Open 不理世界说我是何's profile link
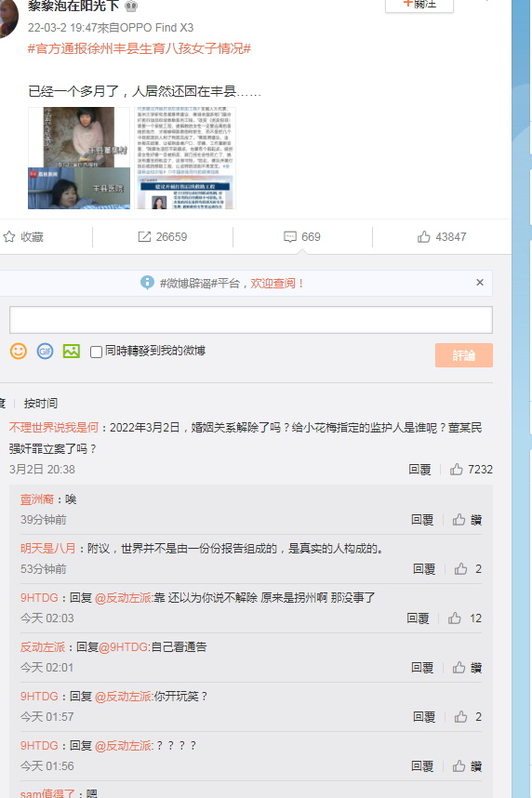The image size is (532, 798). point(53,428)
